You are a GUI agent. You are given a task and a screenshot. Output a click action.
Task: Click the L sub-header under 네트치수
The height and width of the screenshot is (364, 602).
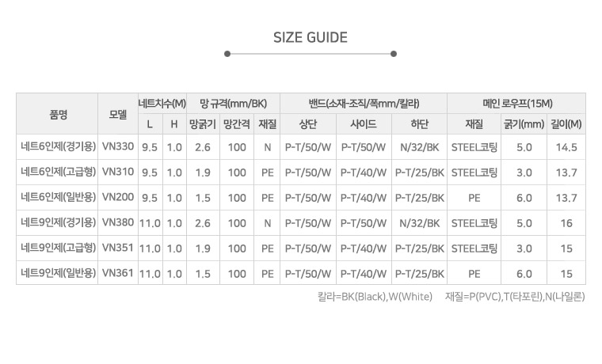tap(150, 124)
